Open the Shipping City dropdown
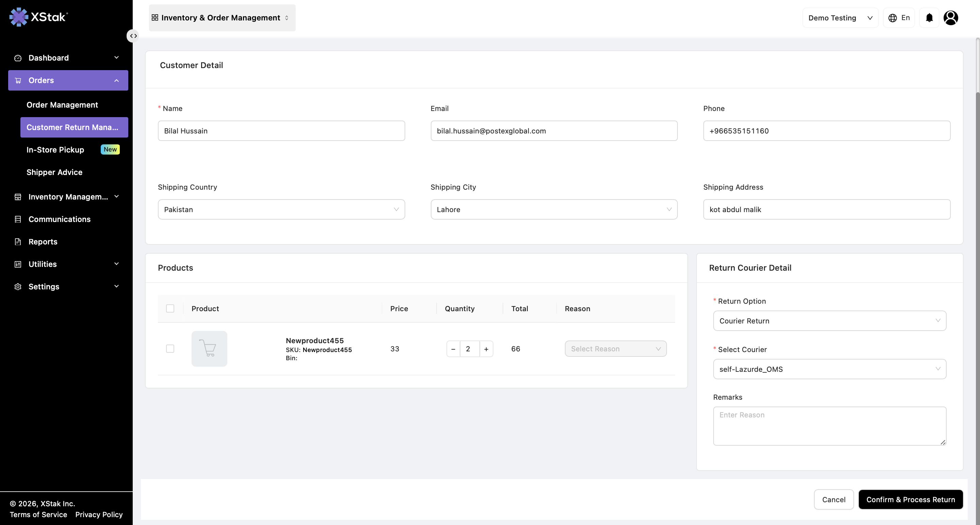 (554, 209)
